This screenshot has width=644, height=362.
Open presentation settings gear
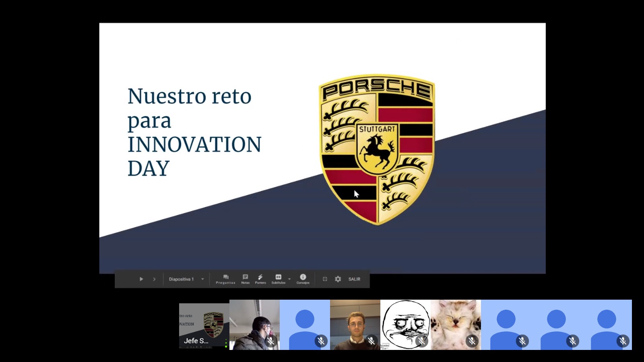pos(338,279)
